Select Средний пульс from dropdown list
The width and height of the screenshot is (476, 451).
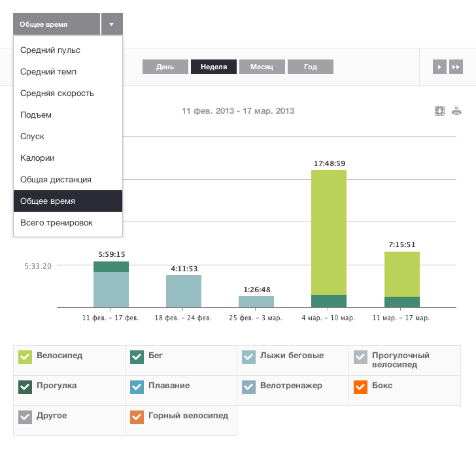(x=50, y=50)
